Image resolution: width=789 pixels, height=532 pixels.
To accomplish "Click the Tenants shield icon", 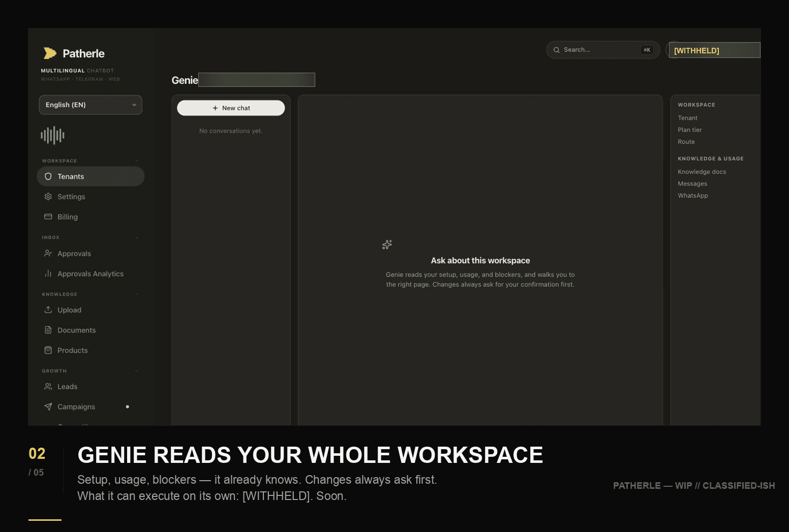I will [48, 176].
